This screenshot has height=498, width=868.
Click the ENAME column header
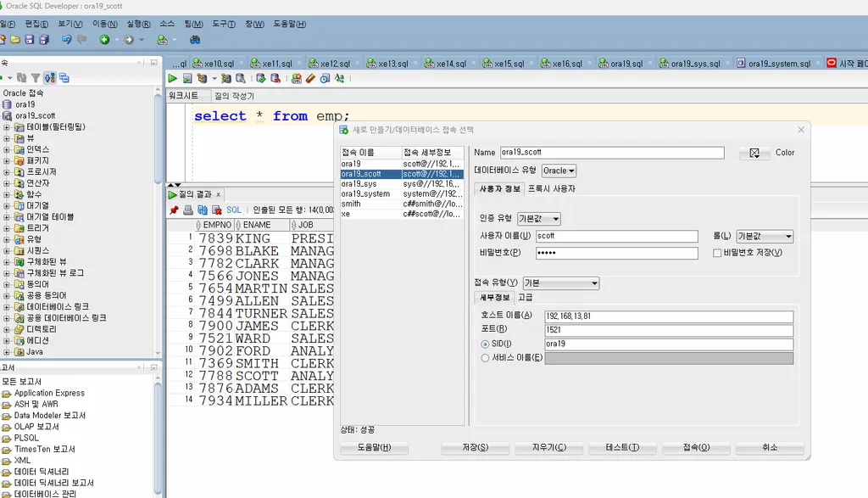(x=261, y=225)
